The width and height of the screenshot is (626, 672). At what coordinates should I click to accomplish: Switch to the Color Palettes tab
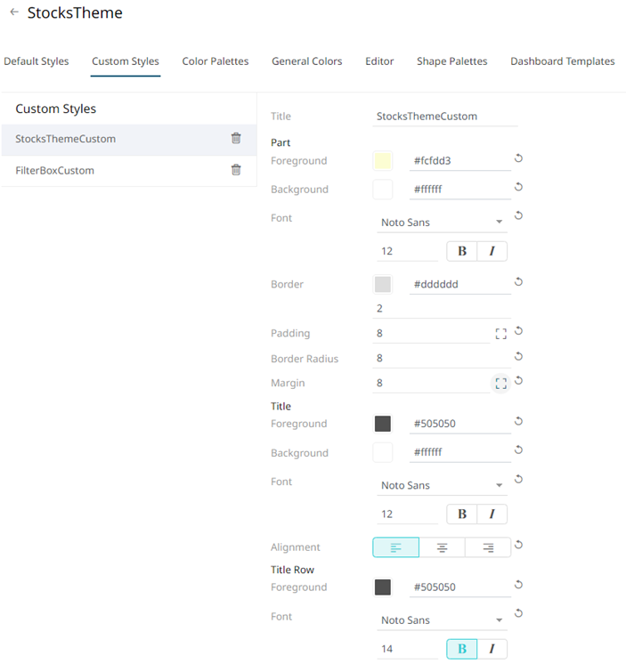(215, 61)
